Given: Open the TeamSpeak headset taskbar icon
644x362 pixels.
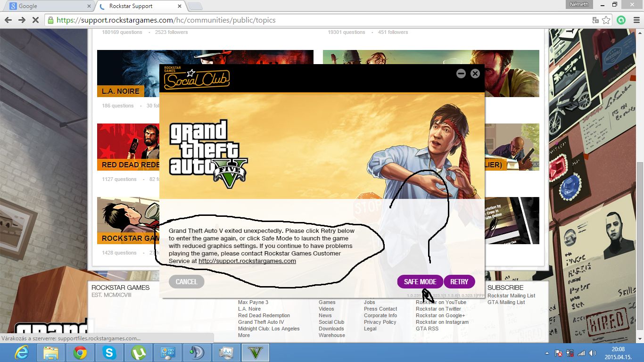Looking at the screenshot, I should pos(197,353).
